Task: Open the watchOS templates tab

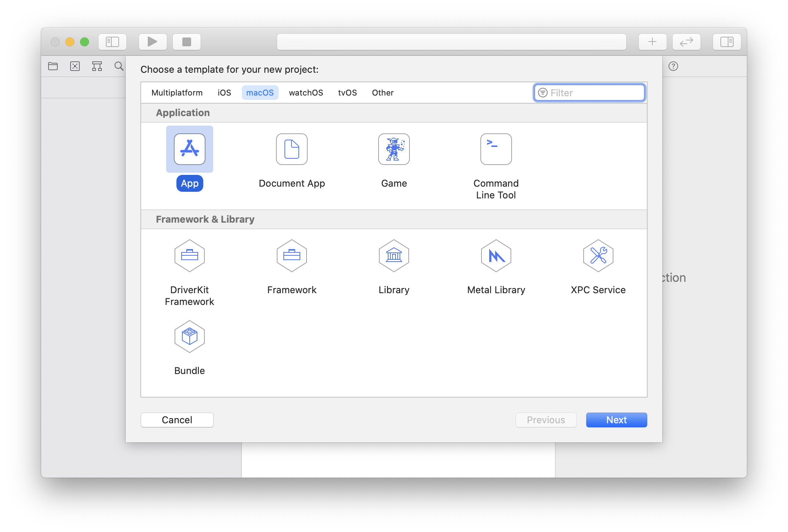Action: 306,93
